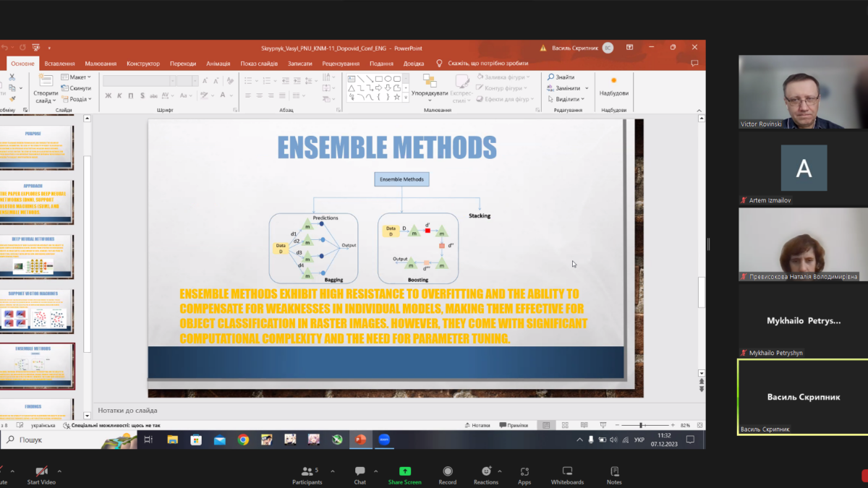Screen dimensions: 868x488
Task: Toggle Start Video camera on
Action: tap(42, 471)
